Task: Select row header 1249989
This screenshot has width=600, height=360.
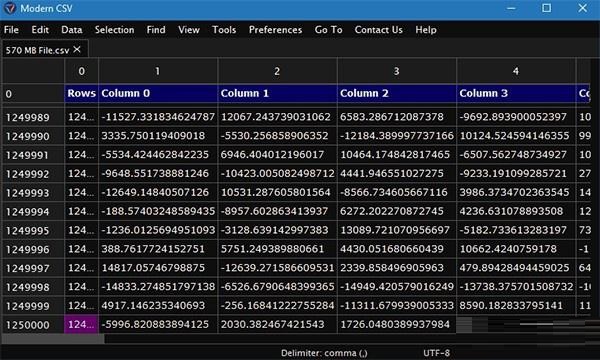Action: (33, 117)
